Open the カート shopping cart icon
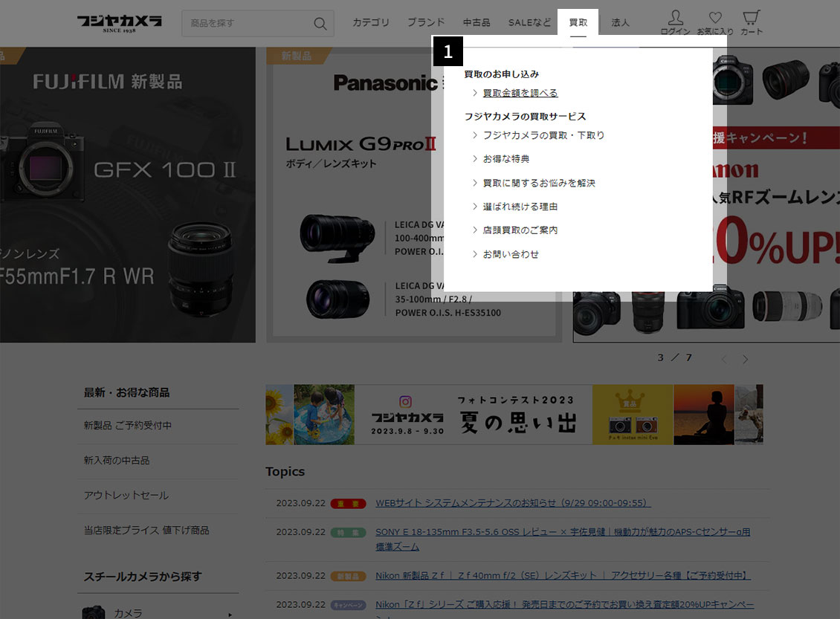The height and width of the screenshot is (619, 840). [751, 22]
